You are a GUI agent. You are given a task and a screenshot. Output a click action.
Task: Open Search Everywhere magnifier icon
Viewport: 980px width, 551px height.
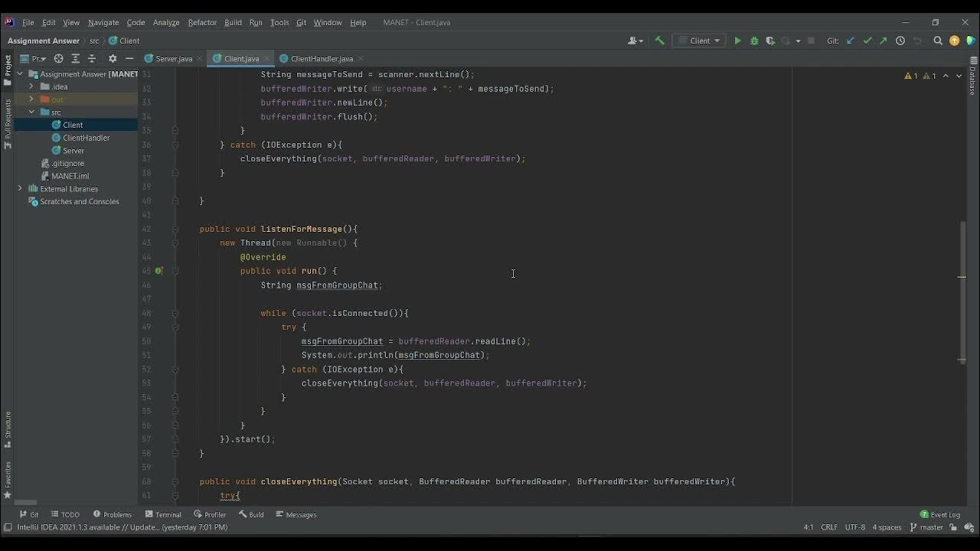(938, 41)
